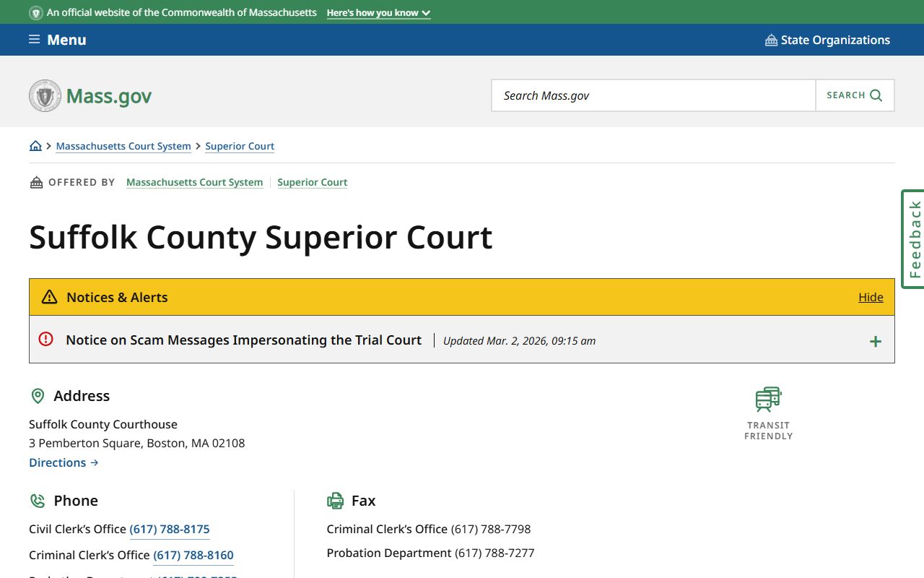Click the State Organizations building icon
This screenshot has height=578, width=924.
coord(771,40)
